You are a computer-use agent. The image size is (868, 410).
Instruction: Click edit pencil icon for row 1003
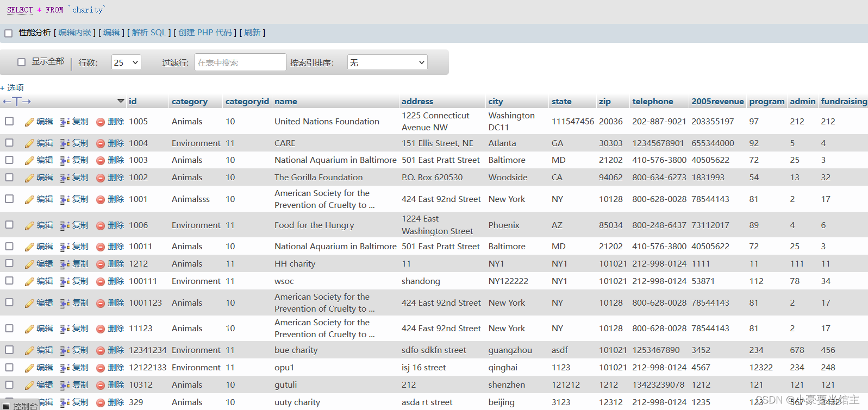(x=29, y=161)
